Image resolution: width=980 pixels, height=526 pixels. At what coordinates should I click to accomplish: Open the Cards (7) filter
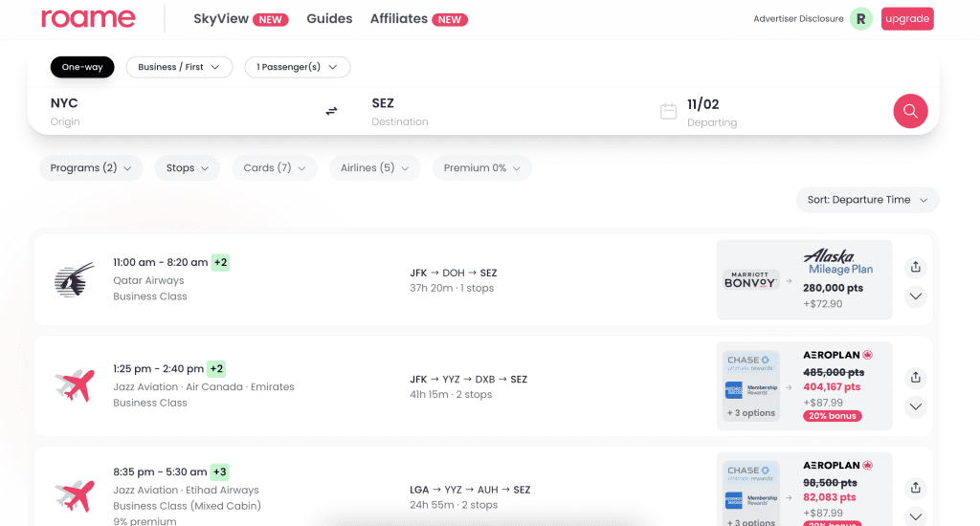pos(275,168)
